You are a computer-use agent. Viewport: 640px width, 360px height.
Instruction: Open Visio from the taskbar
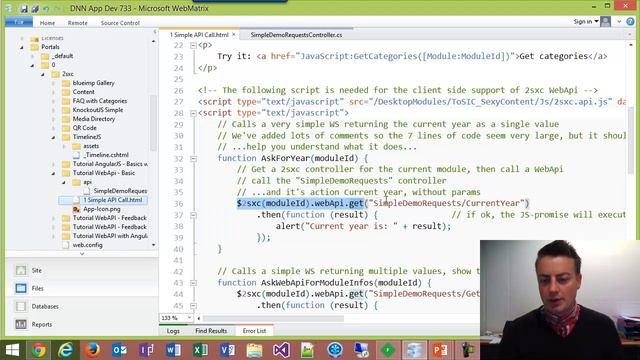click(x=227, y=350)
